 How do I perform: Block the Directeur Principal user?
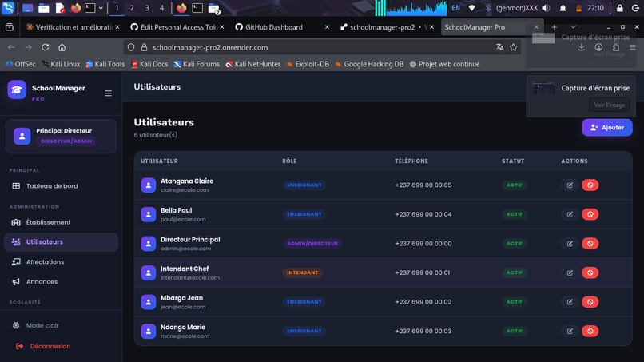pos(590,243)
